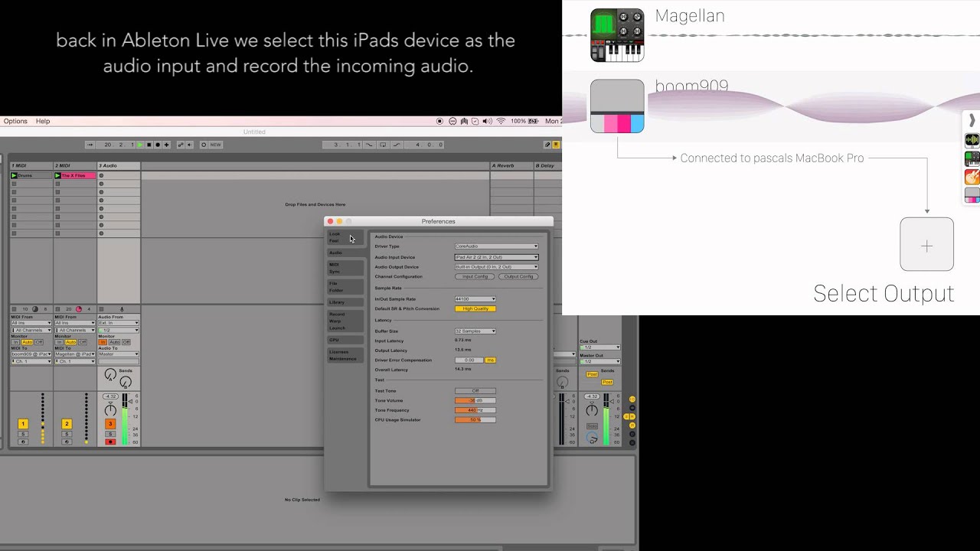Set 2 MIDI track monitor to Auto
Screen dimensions: 980x551
(x=70, y=342)
